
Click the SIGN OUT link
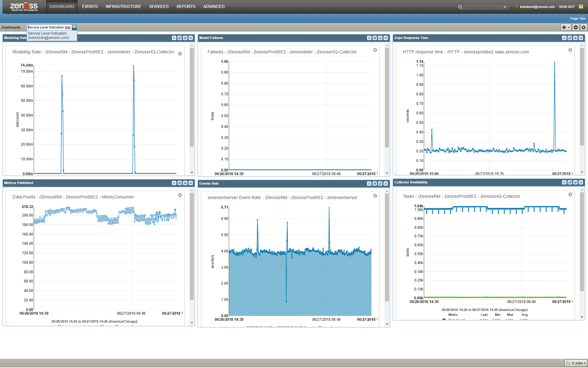[567, 7]
